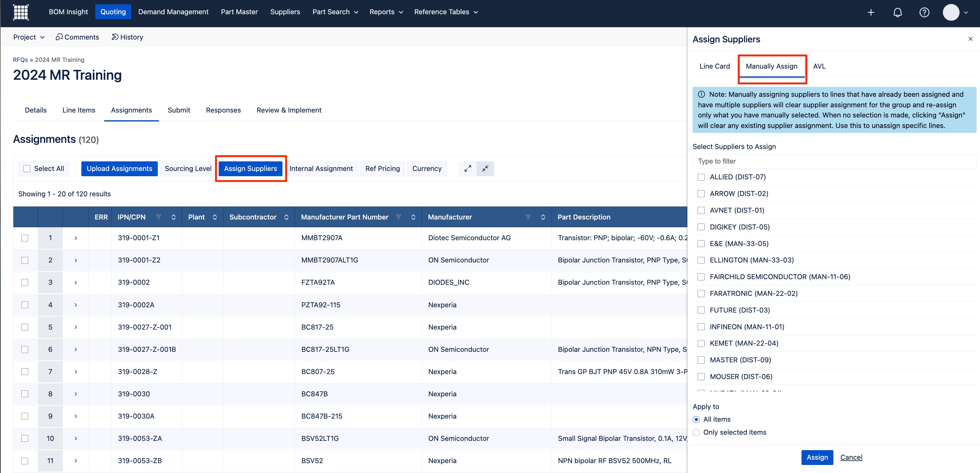
Task: Click the user avatar circle
Action: tap(951, 12)
